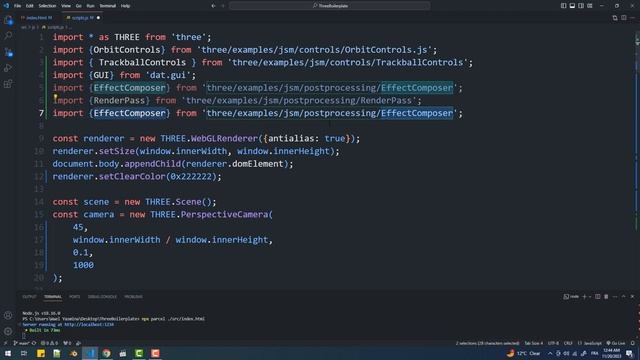Open terminal panel More Actions ellipsis
Image resolution: width=640 pixels, height=360 pixels.
615,297
